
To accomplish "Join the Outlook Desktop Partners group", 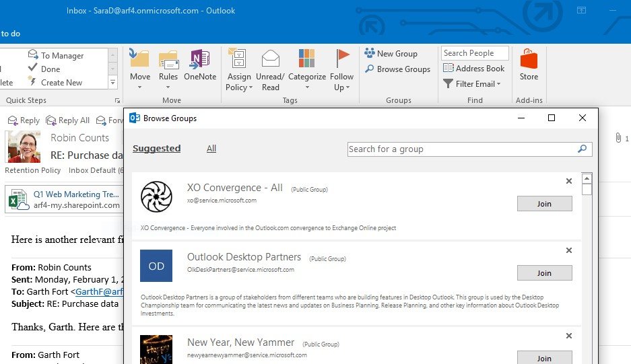I will (544, 273).
